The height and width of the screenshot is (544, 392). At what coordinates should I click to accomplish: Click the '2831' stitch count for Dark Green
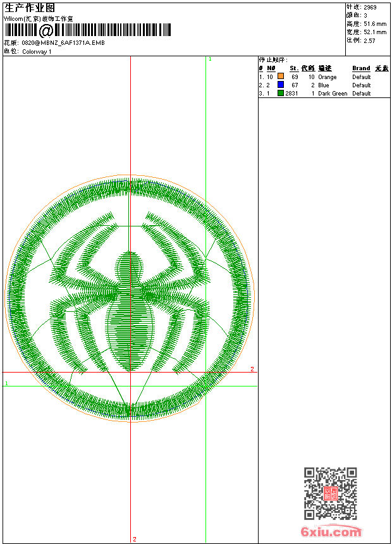[291, 94]
